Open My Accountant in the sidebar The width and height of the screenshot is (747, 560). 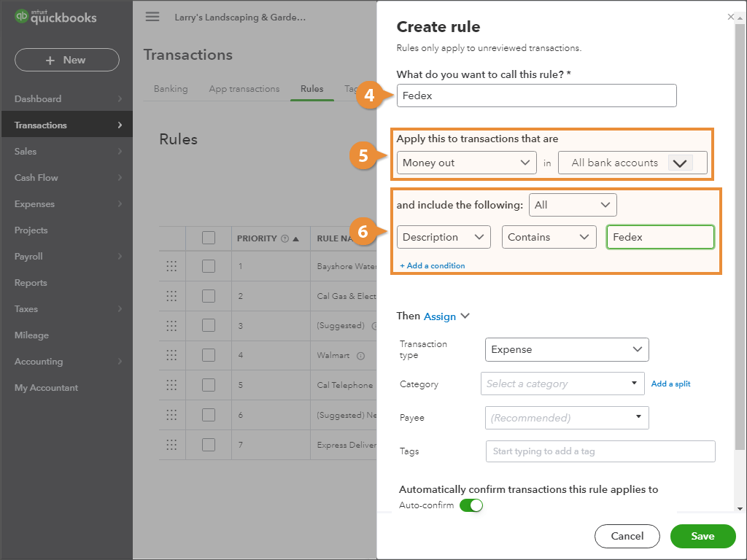67,388
